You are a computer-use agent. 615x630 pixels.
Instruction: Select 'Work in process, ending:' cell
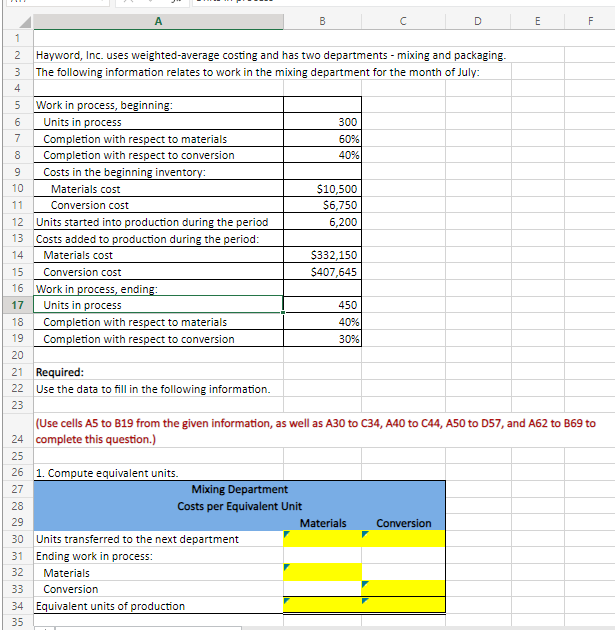pos(158,289)
